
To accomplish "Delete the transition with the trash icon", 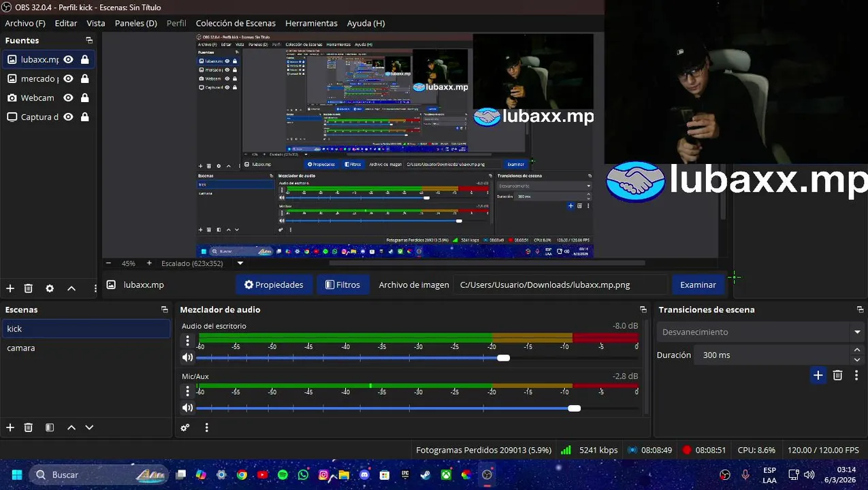I will point(838,375).
